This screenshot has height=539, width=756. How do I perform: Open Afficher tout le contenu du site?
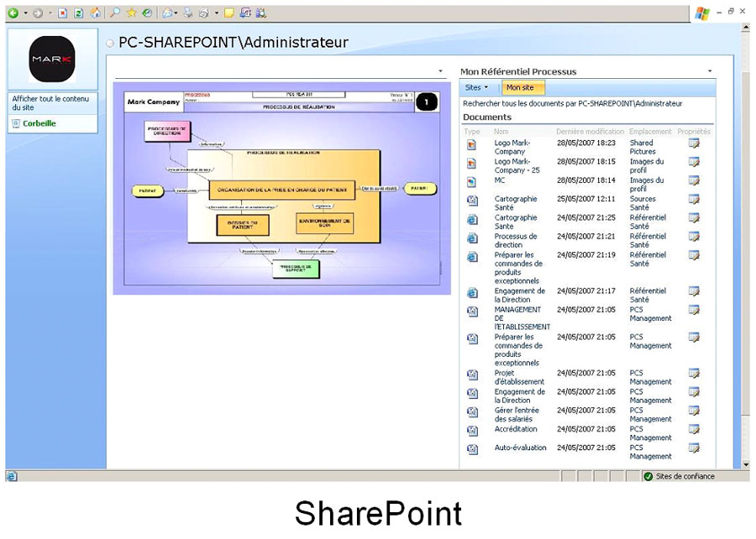coord(50,103)
